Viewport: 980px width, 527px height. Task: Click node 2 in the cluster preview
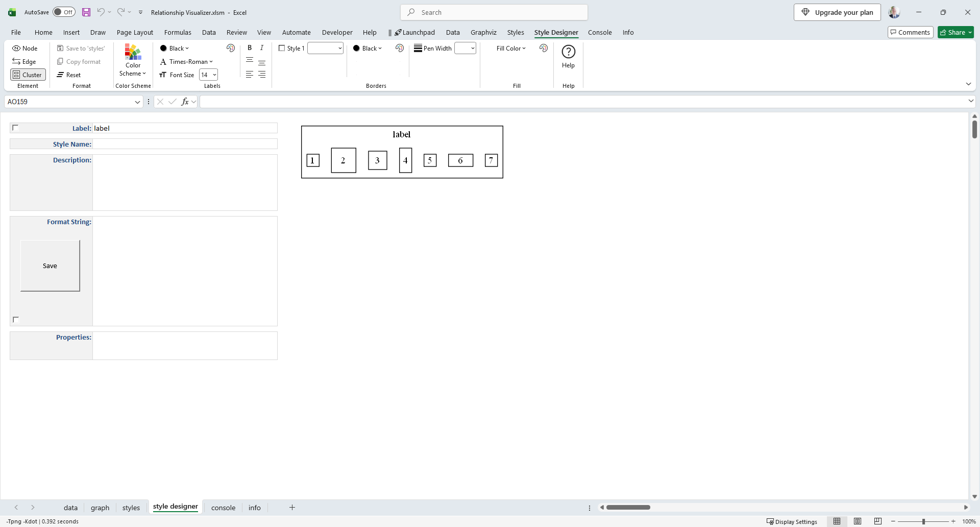[344, 160]
